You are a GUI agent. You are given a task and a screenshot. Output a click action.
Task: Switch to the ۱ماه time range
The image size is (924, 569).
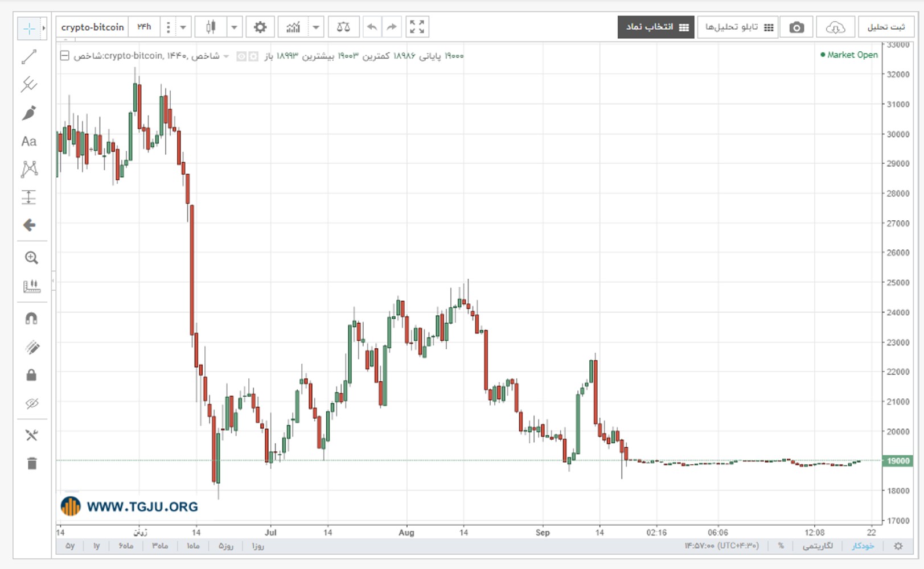click(194, 546)
